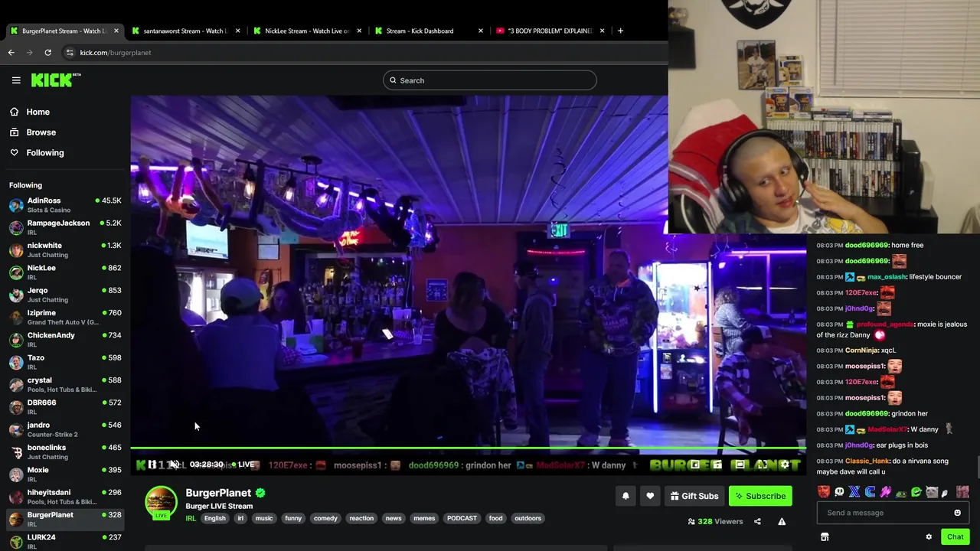Toggle theater mode on the player
Image resolution: width=980 pixels, height=551 pixels.
click(x=741, y=465)
